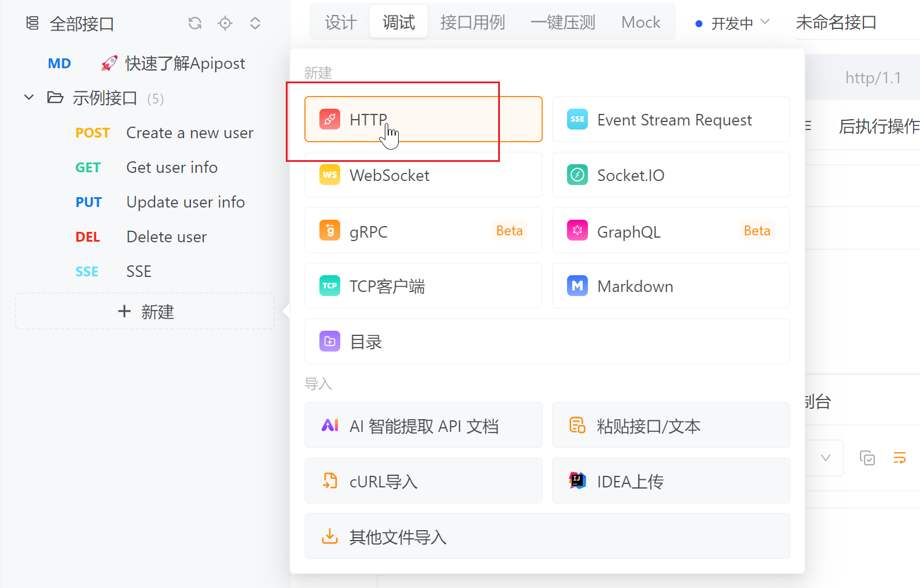Click the refresh icon in sidebar header
Screen dimensions: 920x588
[x=195, y=23]
